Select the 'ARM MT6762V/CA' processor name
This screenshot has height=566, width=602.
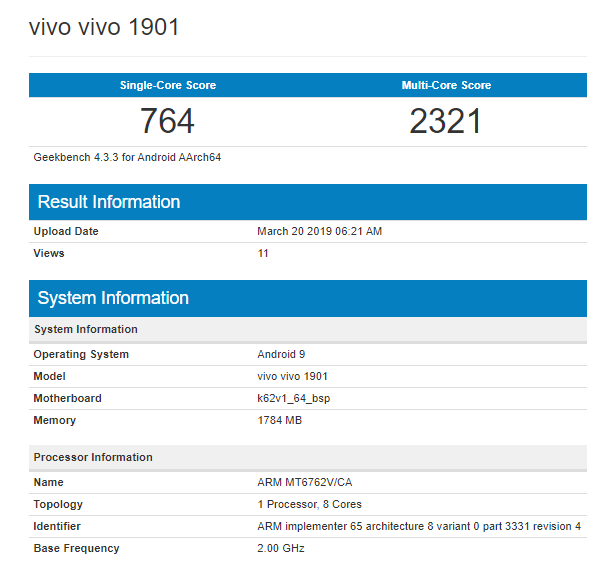pyautogui.click(x=304, y=482)
